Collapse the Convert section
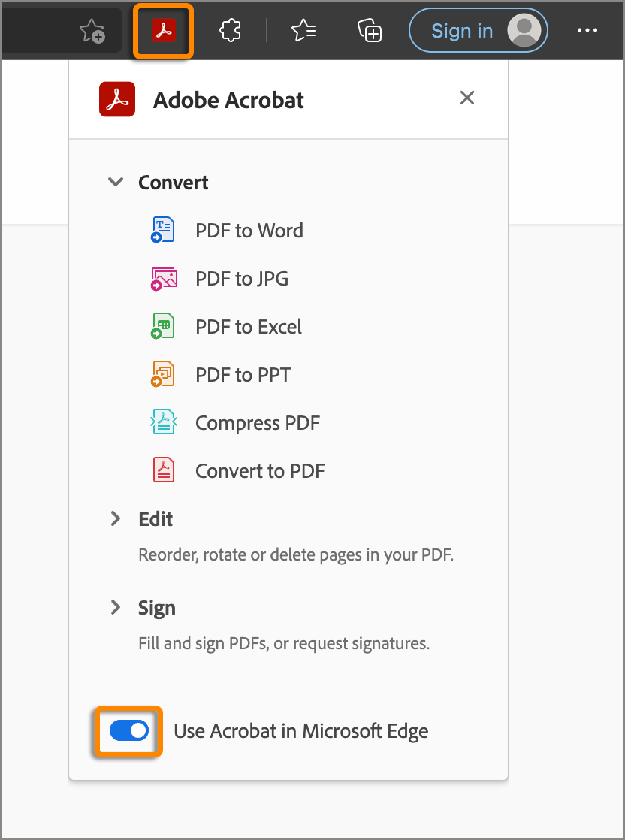Screen dimensions: 625x840 [116, 182]
